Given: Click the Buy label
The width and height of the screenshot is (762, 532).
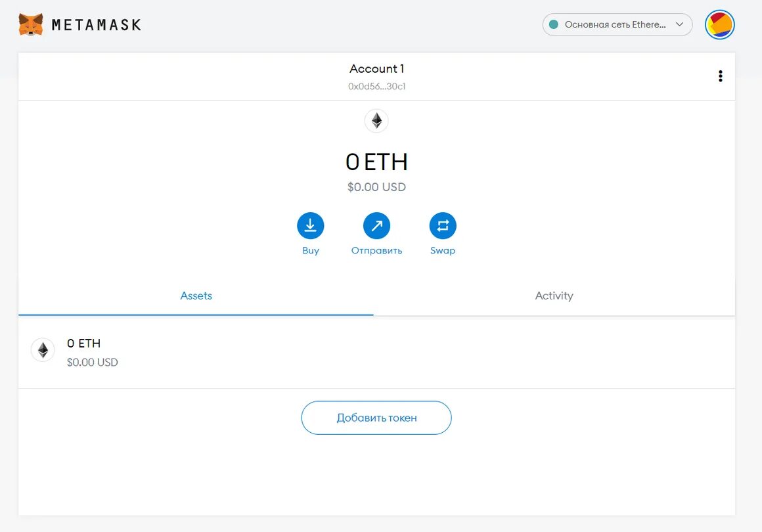Looking at the screenshot, I should (311, 250).
